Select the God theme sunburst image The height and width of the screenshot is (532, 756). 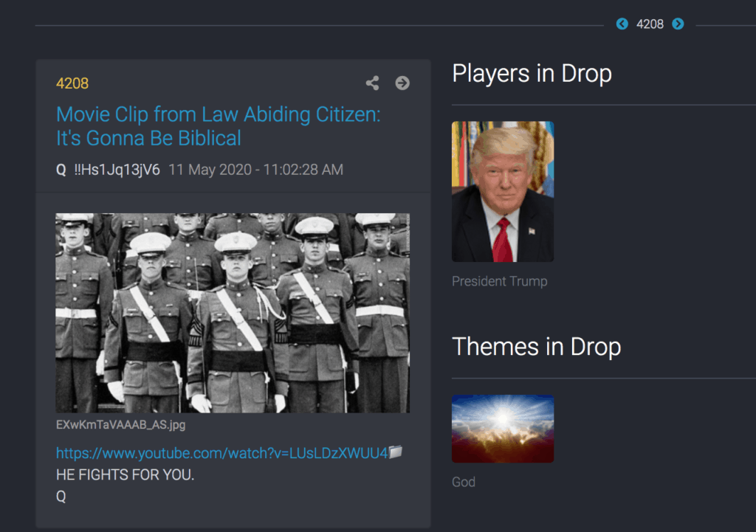point(502,429)
